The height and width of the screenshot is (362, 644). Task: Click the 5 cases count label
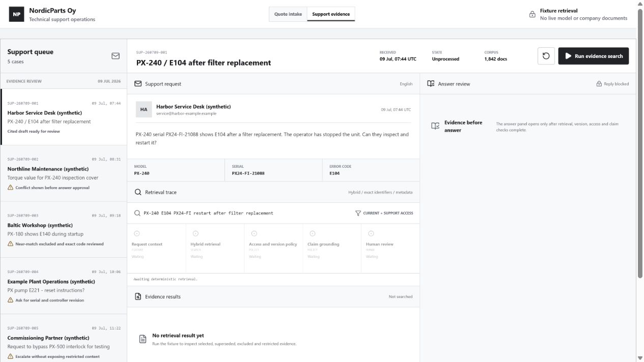[15, 62]
